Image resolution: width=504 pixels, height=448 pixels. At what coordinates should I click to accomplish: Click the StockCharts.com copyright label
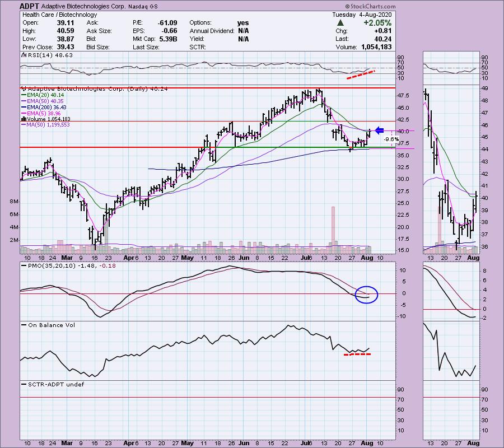click(x=370, y=6)
